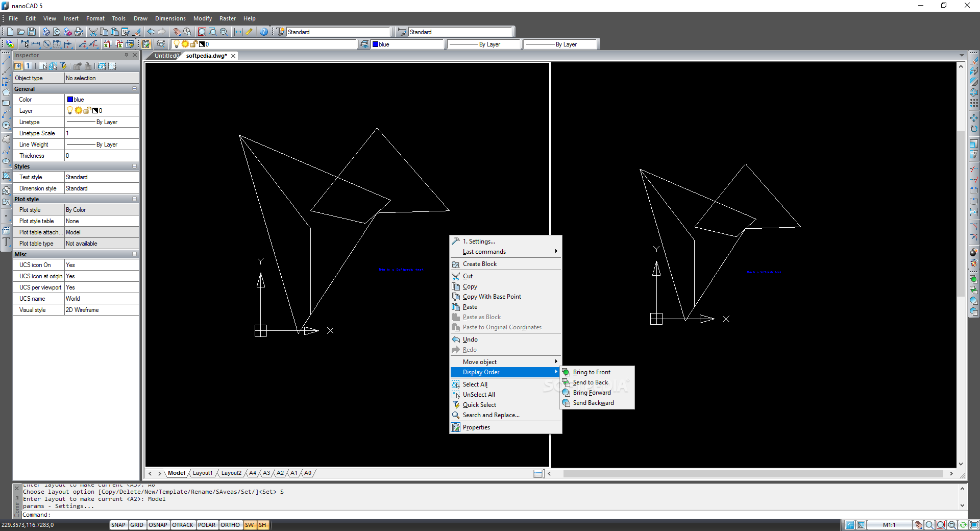Select the Text tool in left toolbar

(6, 242)
